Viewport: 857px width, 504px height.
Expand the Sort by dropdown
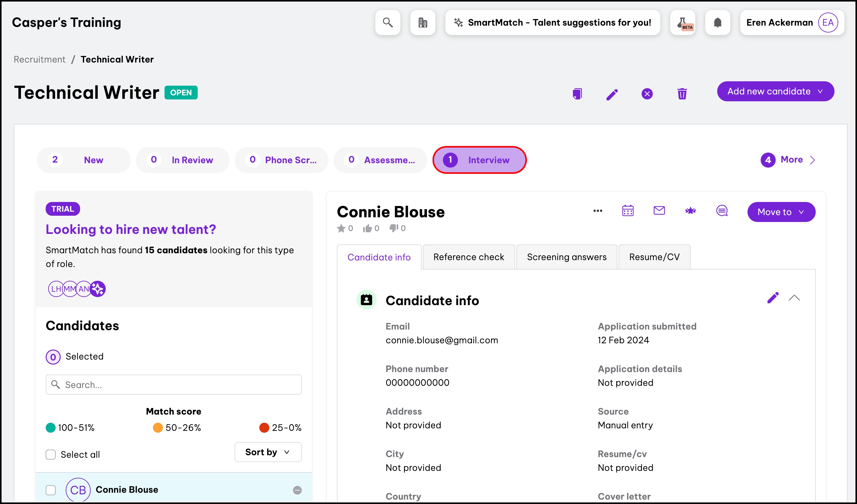(x=268, y=452)
